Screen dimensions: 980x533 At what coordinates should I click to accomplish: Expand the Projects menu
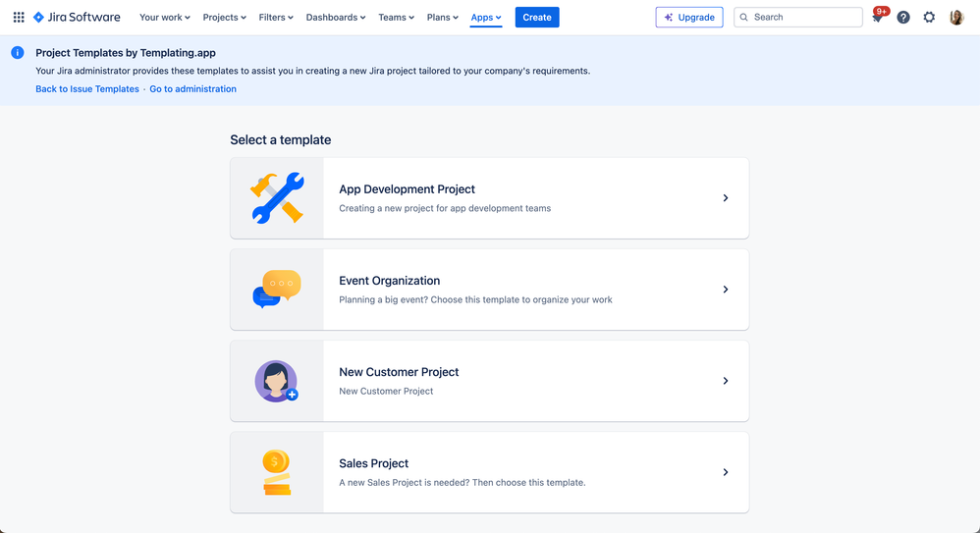(224, 18)
